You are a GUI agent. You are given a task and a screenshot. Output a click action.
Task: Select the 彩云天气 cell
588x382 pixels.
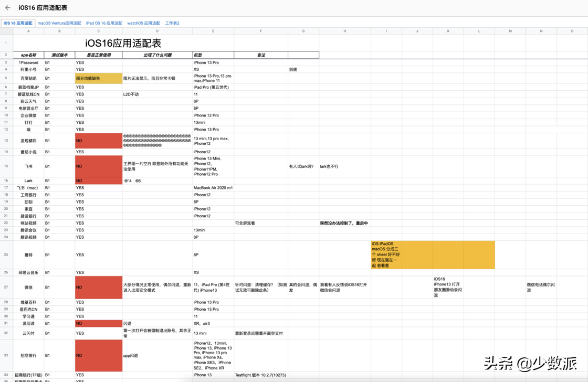(x=28, y=101)
